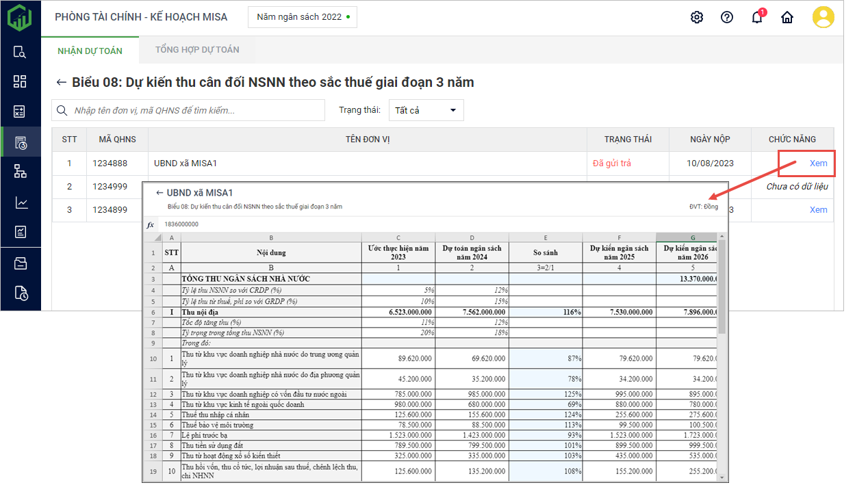Image resolution: width=868 pixels, height=485 pixels.
Task: Click the calculator icon in the sidebar
Action: pyautogui.click(x=20, y=112)
